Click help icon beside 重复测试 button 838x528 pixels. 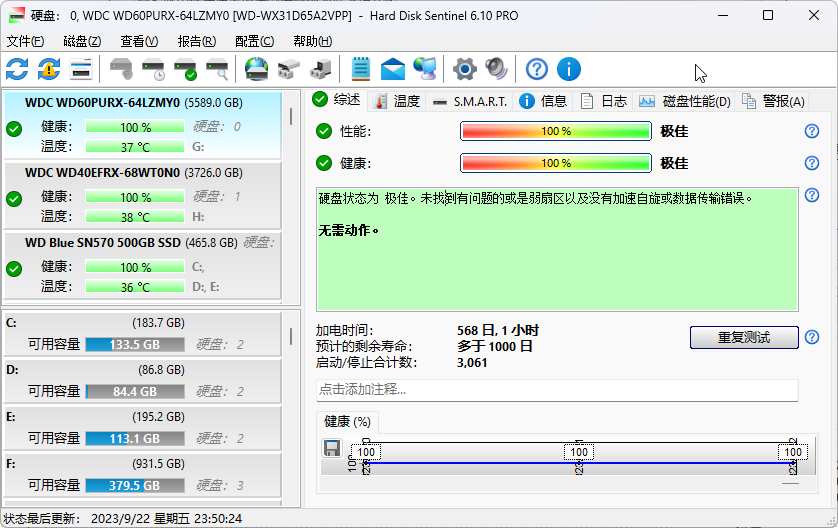(812, 337)
